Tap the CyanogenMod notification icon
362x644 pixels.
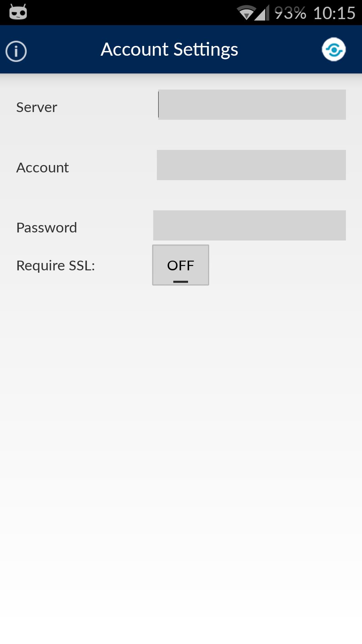point(18,12)
